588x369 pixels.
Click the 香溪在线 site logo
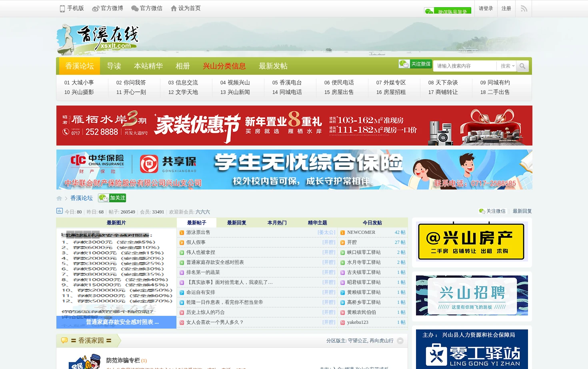(98, 39)
